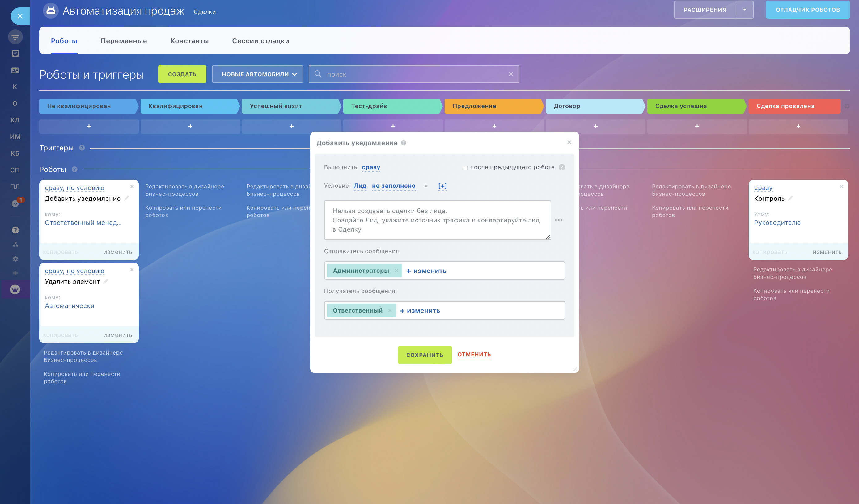Change the сразу execution time selector

(371, 167)
